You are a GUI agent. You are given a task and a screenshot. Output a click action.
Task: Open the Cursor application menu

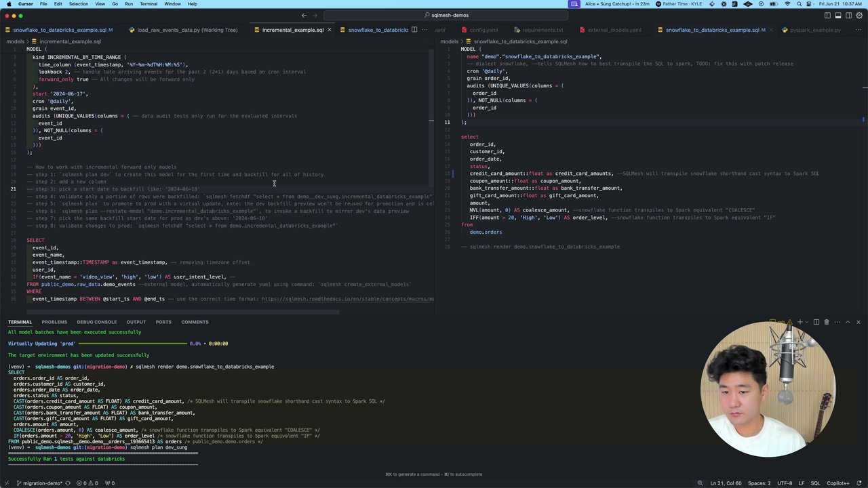[x=26, y=4]
